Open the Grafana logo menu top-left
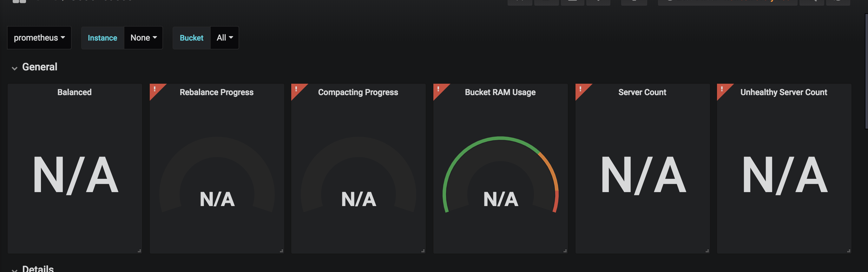The height and width of the screenshot is (272, 868). [x=18, y=2]
